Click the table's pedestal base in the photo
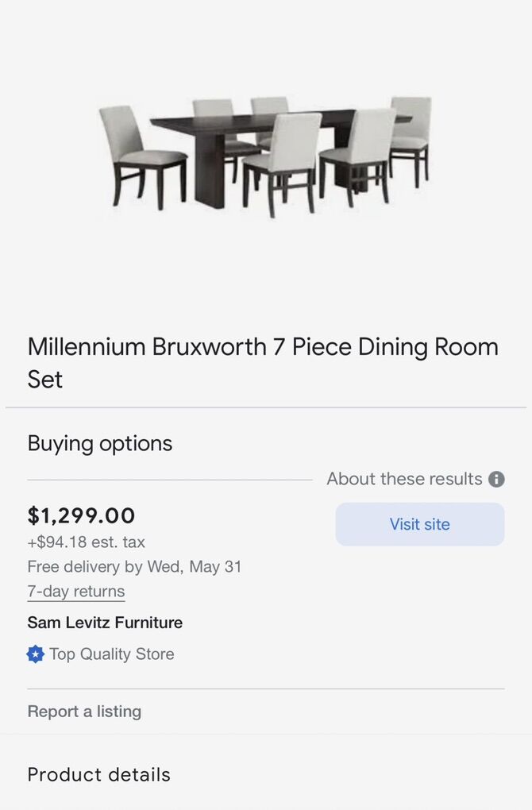The height and width of the screenshot is (810, 532). [x=210, y=171]
